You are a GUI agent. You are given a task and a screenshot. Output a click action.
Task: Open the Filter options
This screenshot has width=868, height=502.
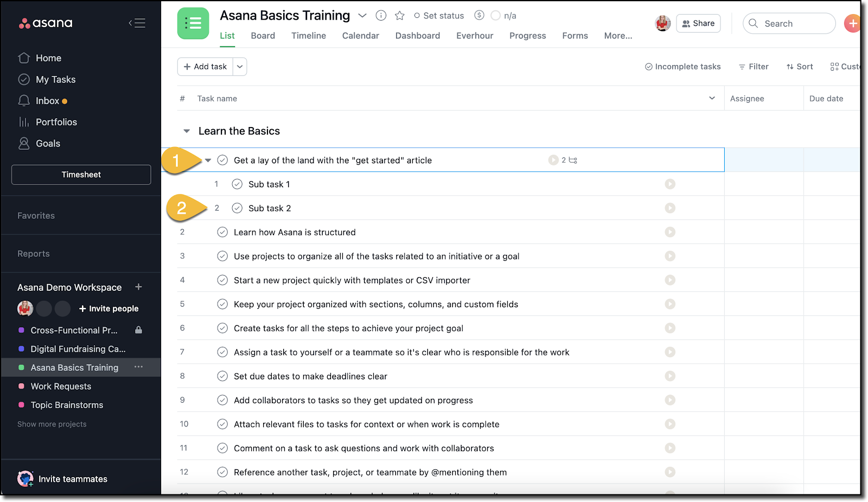click(x=754, y=67)
